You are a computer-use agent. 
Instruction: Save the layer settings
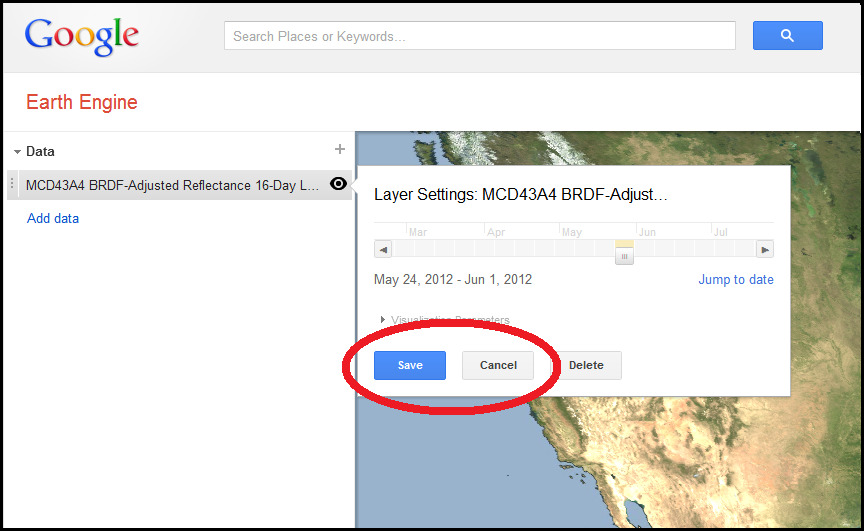coord(410,365)
